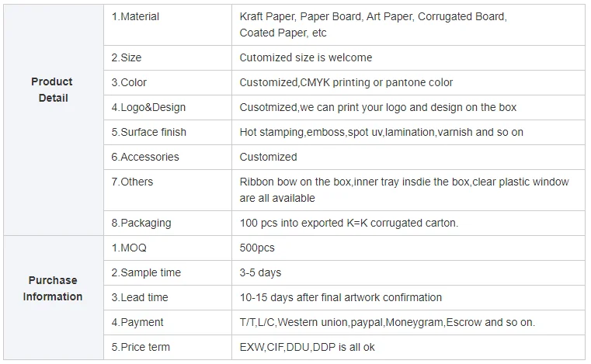Click the Ribbon bow on the box text

coord(404,189)
